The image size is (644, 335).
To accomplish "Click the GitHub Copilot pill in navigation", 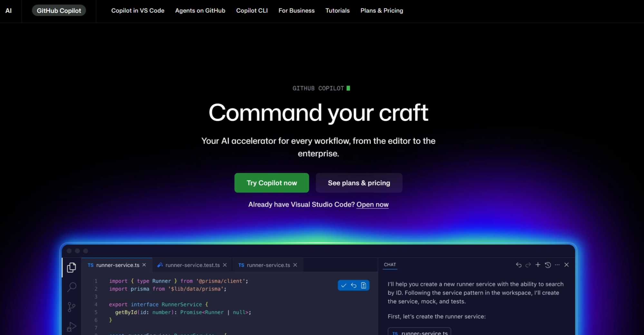I will pos(59,11).
